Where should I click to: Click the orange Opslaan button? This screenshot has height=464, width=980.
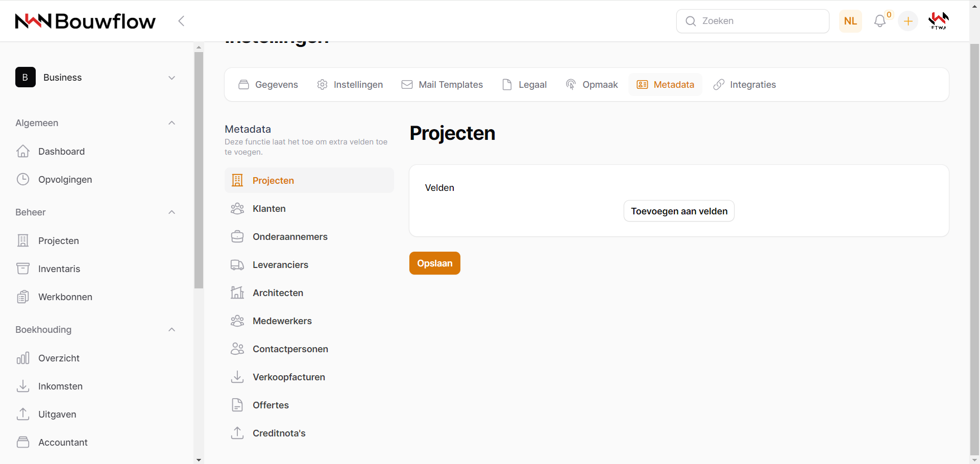[x=434, y=263]
